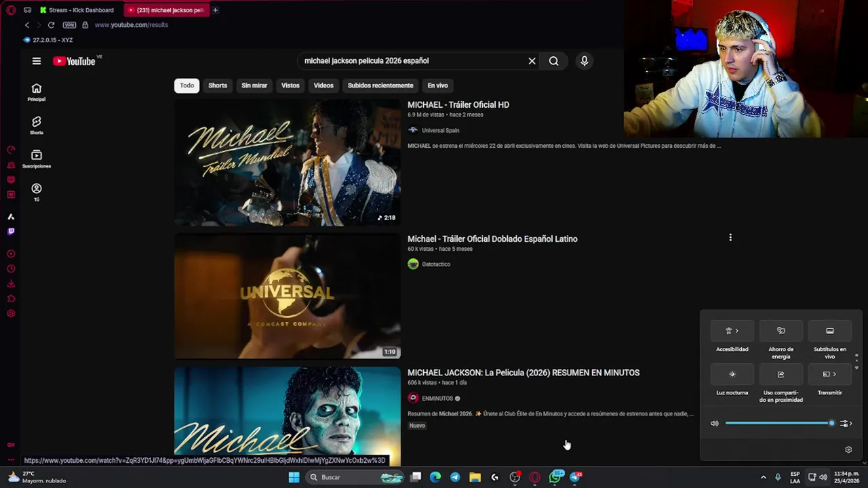Open a new browser tab
The height and width of the screenshot is (488, 868).
[x=215, y=10]
